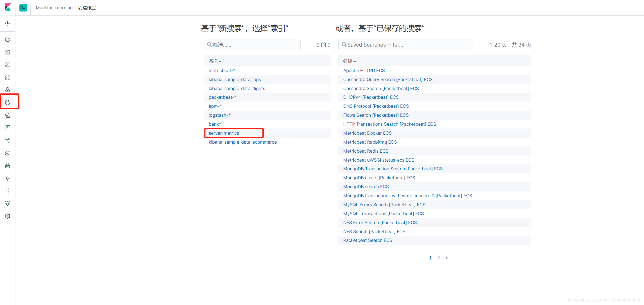Open HTTP Transactions Search saved search

coord(390,124)
